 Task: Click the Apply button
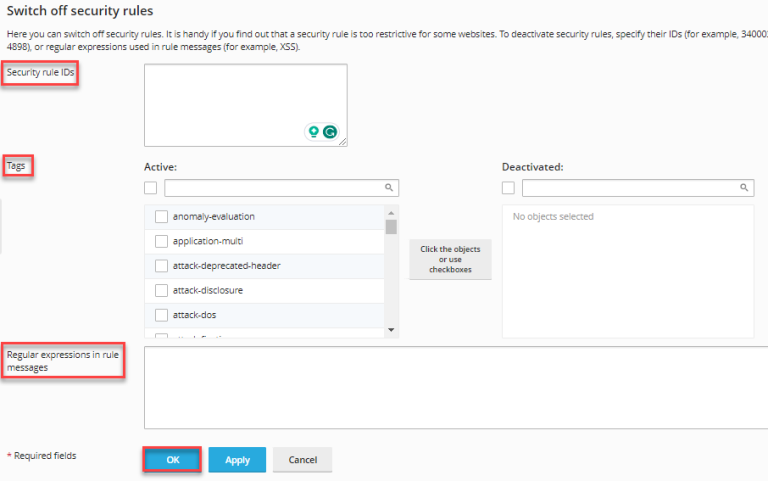(237, 460)
